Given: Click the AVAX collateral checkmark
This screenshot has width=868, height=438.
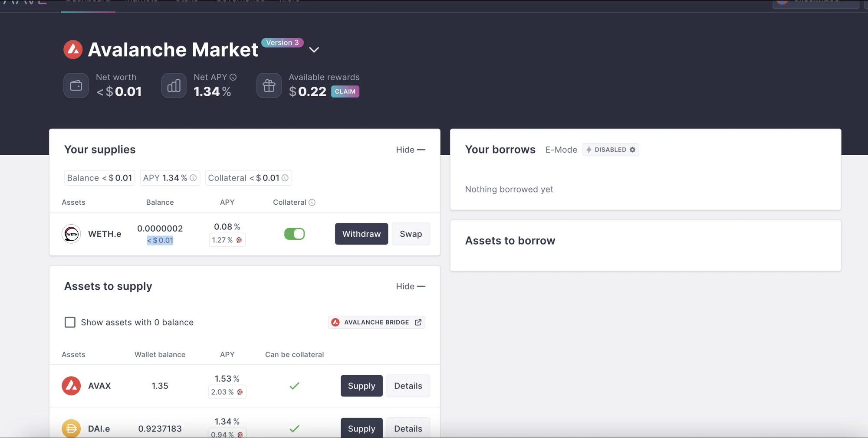Looking at the screenshot, I should click(x=294, y=386).
